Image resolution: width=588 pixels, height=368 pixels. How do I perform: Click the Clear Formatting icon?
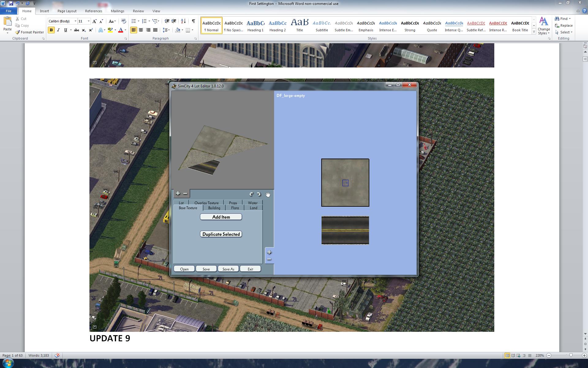click(x=124, y=21)
